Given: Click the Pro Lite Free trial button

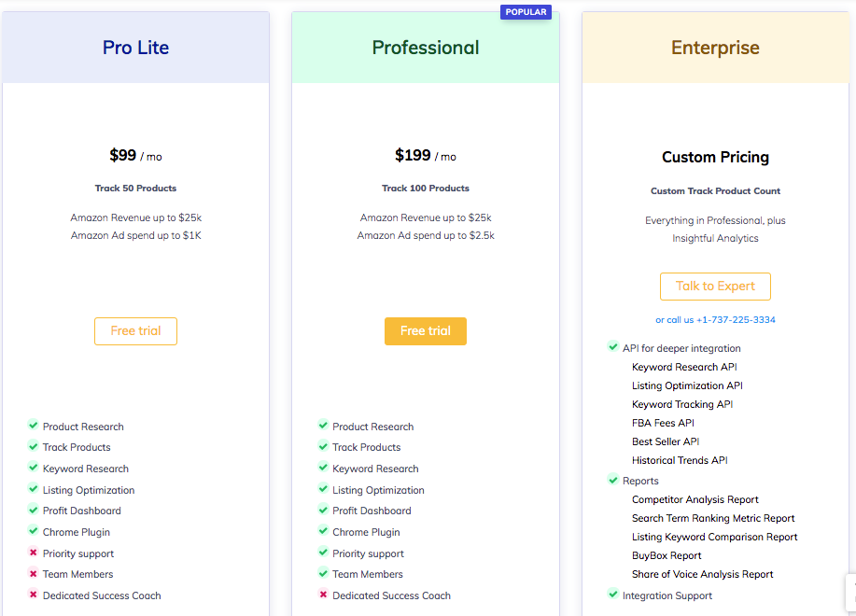Looking at the screenshot, I should tap(135, 331).
